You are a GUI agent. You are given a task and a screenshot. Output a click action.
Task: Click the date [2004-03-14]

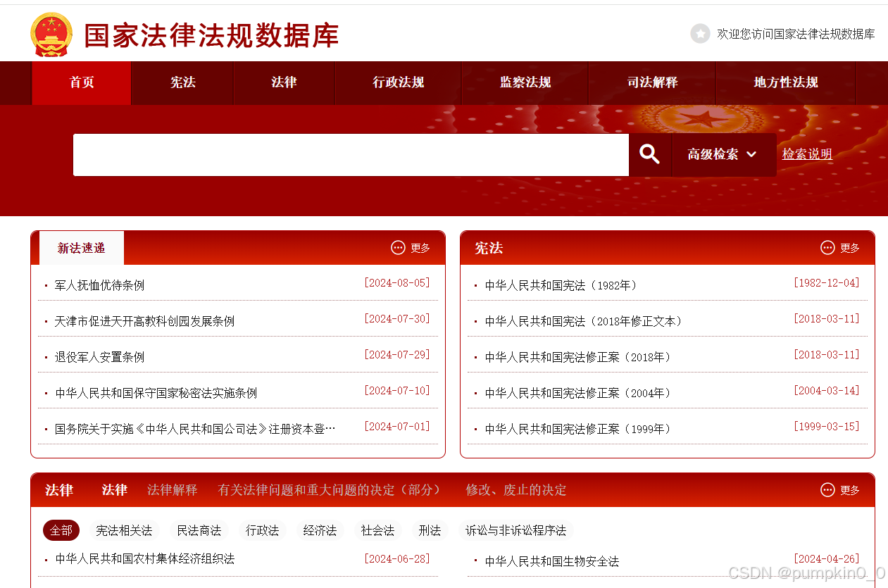pyautogui.click(x=827, y=391)
